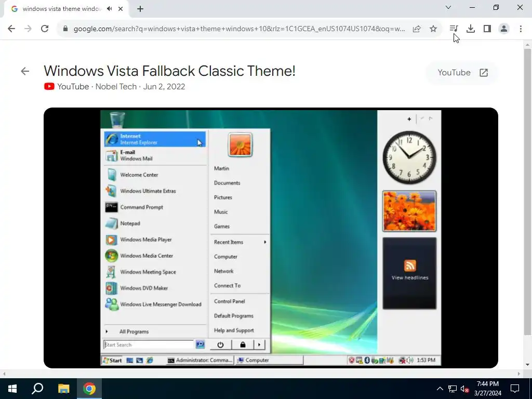Click the Windows Vista Fallback Classic Theme title
This screenshot has height=399, width=532.
(x=170, y=71)
